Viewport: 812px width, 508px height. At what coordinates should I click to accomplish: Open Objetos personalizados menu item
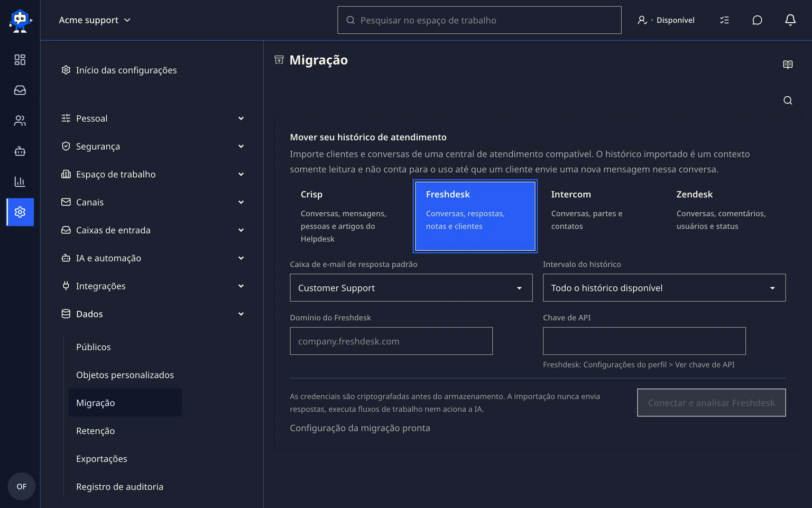tap(125, 375)
